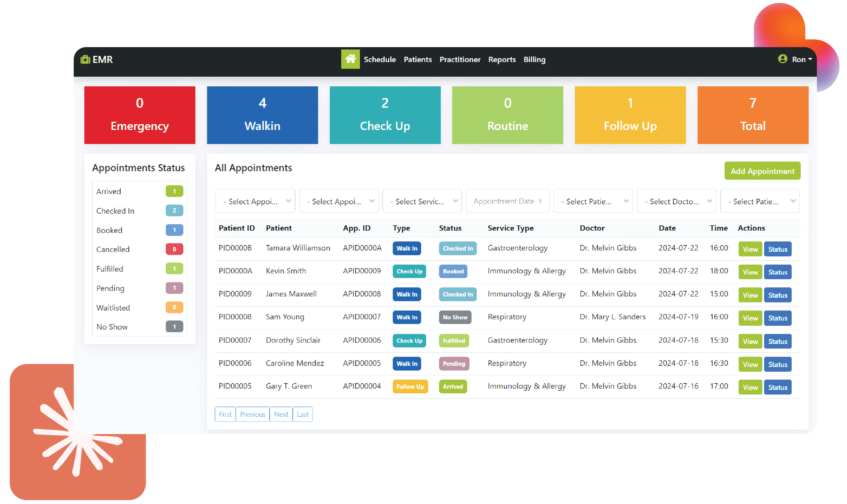Click View for Sam Young

pyautogui.click(x=750, y=318)
